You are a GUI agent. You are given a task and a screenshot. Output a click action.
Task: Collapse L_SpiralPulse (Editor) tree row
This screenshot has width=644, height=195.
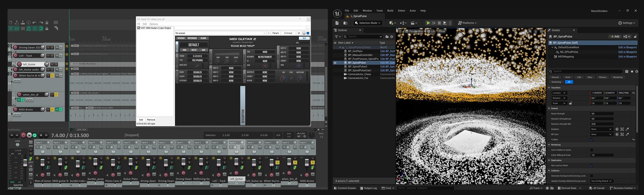click(340, 47)
